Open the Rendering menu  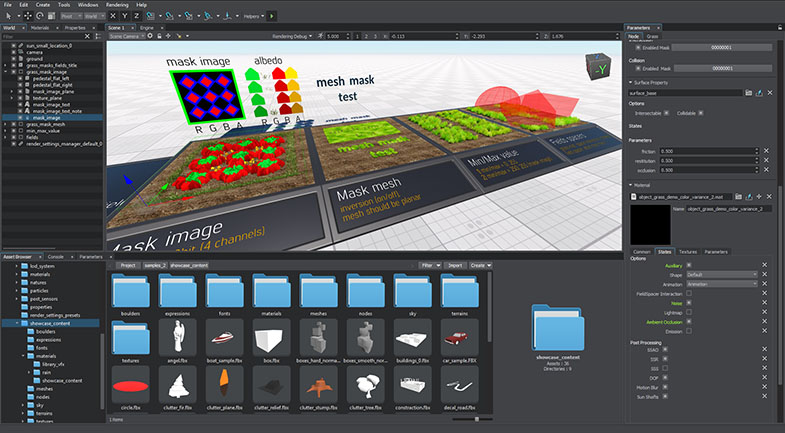point(117,5)
